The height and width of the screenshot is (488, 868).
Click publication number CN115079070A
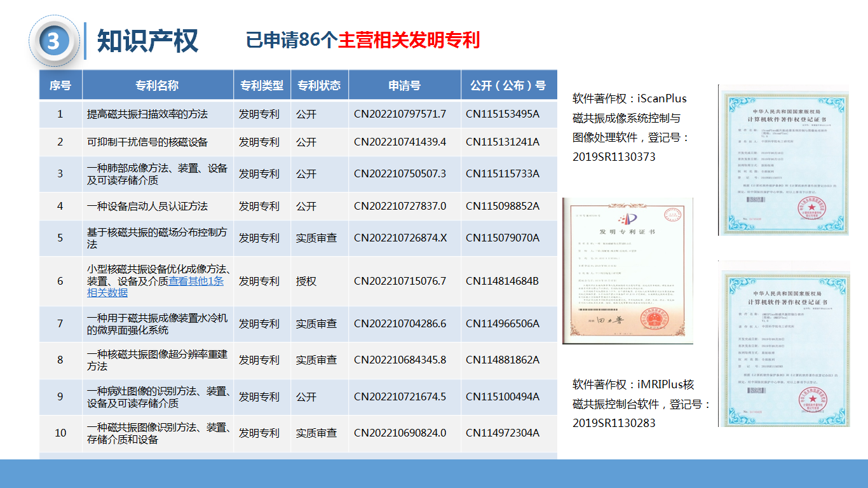(x=503, y=238)
